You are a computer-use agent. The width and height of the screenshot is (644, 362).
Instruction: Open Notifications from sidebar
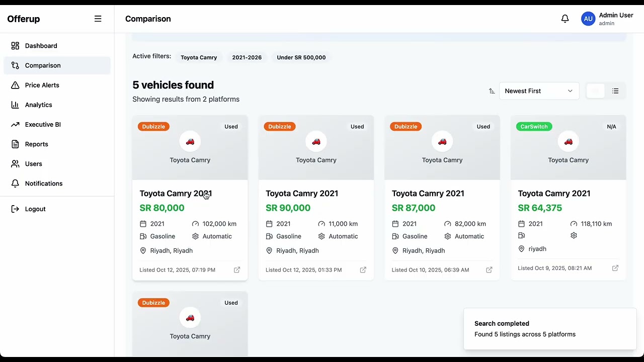pos(57,184)
